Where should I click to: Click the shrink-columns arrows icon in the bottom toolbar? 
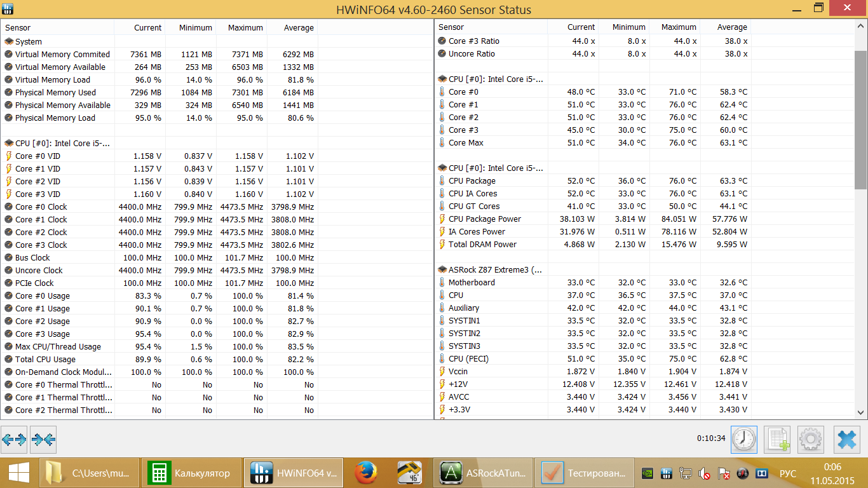pos(43,439)
